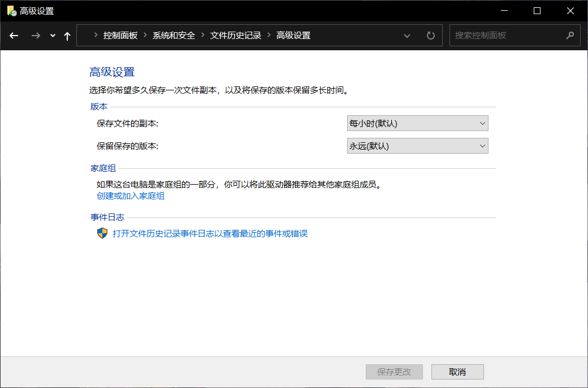Click the 创建或加入家庭组 link
The width and height of the screenshot is (588, 388).
click(x=130, y=195)
